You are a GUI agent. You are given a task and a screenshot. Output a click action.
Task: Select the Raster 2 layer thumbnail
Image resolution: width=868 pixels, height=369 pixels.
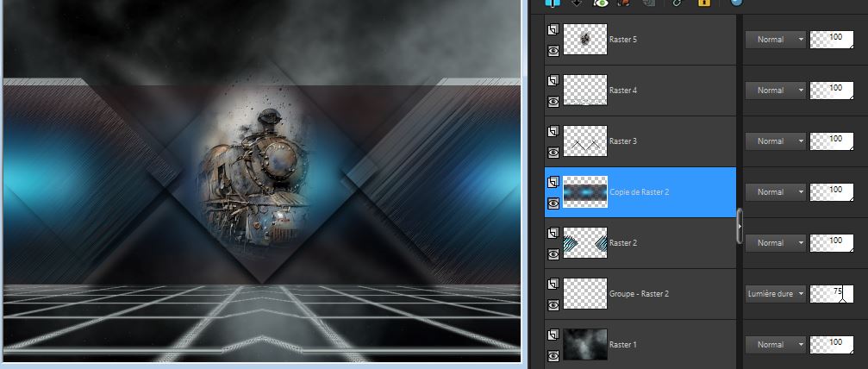coord(585,242)
